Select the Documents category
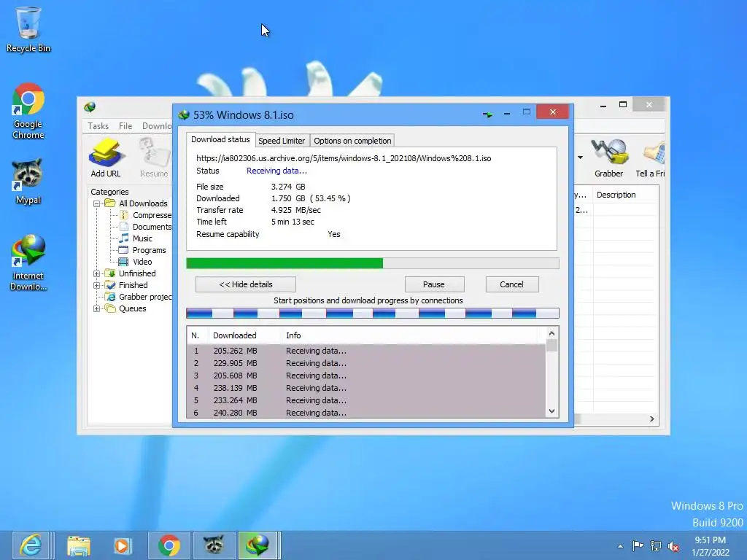Image resolution: width=747 pixels, height=560 pixels. 145,227
